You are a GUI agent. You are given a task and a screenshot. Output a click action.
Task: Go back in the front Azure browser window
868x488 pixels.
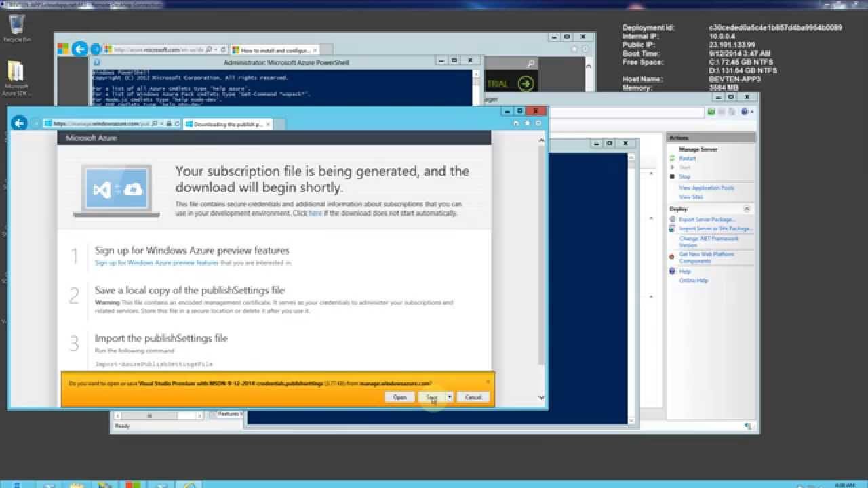pos(19,123)
